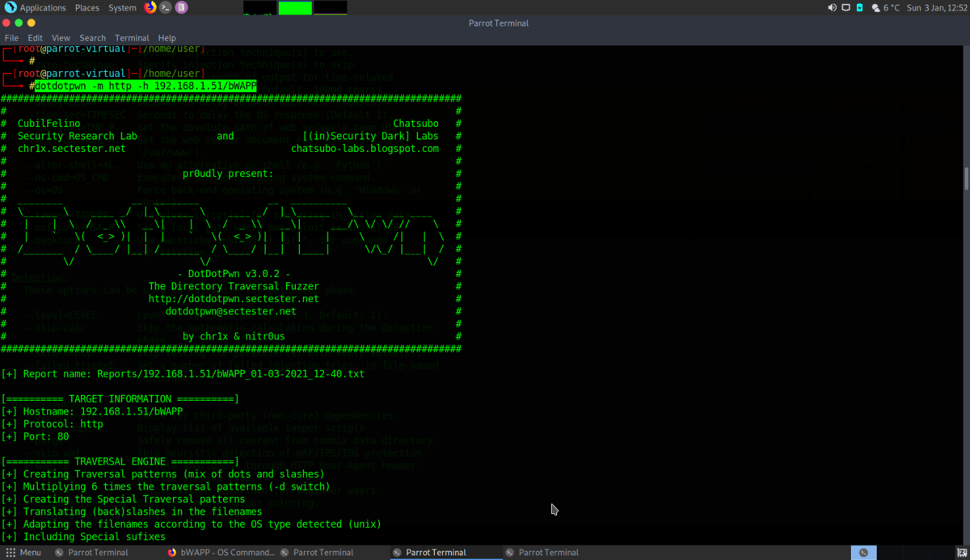Click the 'chr1x.sectester.net' text
The image size is (970, 560).
(71, 149)
